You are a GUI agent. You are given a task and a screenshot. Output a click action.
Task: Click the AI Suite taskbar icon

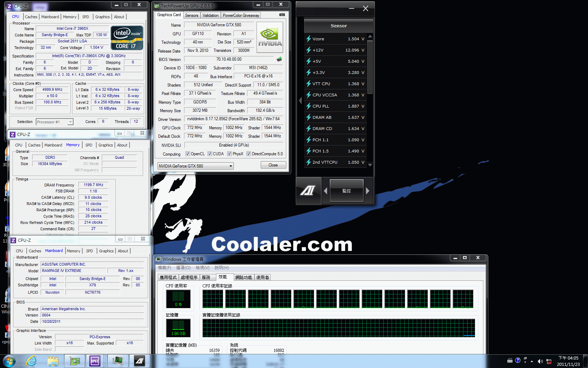pyautogui.click(x=140, y=361)
